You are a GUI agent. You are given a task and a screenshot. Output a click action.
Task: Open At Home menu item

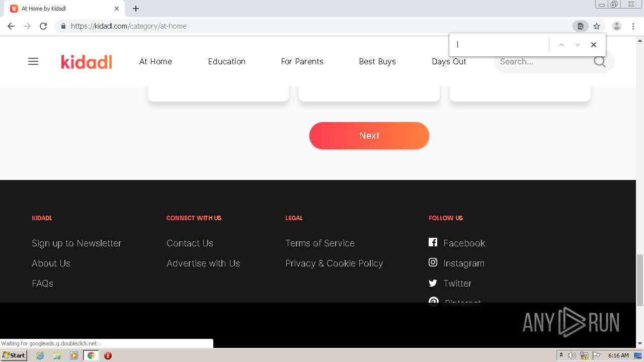point(155,61)
